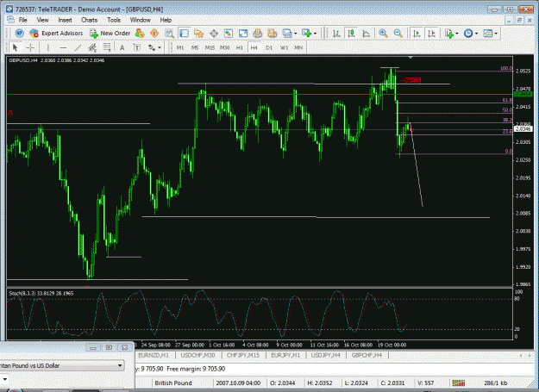Image resolution: width=539 pixels, height=392 pixels.
Task: Expand the Periods clock dropdown
Action: click(476, 34)
